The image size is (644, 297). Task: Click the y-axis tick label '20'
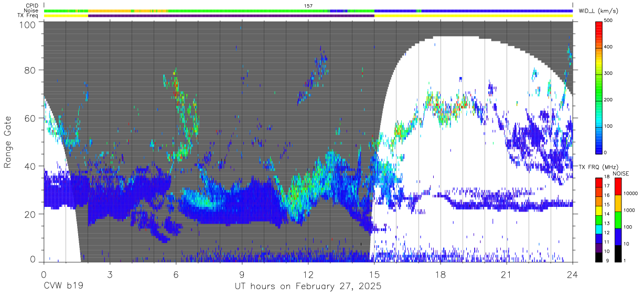[31, 214]
